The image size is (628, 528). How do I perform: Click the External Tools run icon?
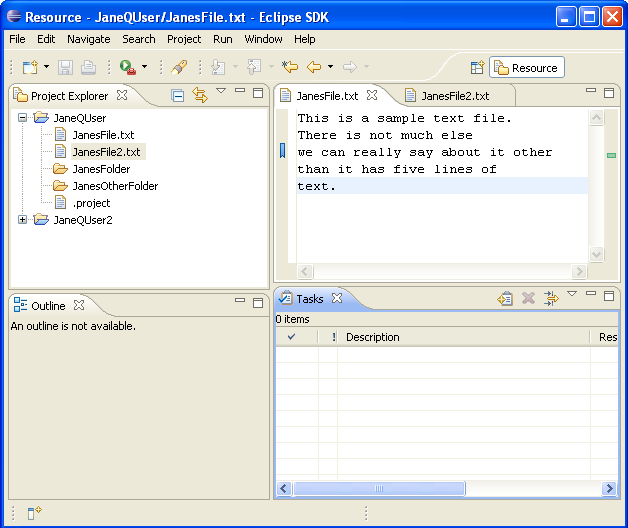(128, 67)
